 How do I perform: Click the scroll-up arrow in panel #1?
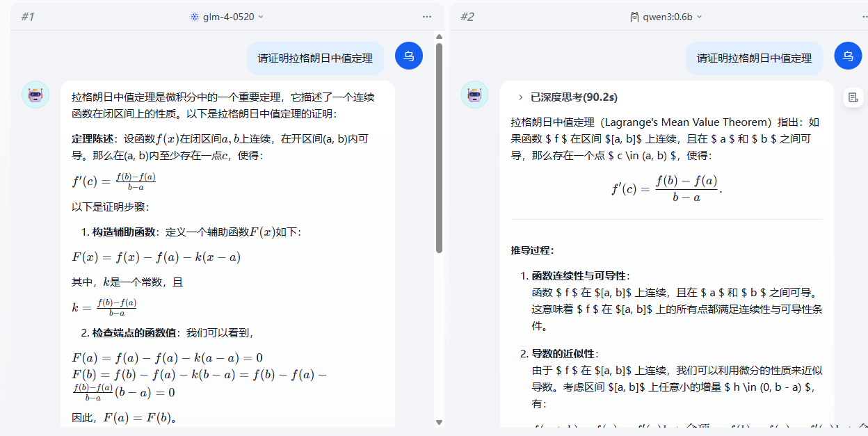pos(439,36)
